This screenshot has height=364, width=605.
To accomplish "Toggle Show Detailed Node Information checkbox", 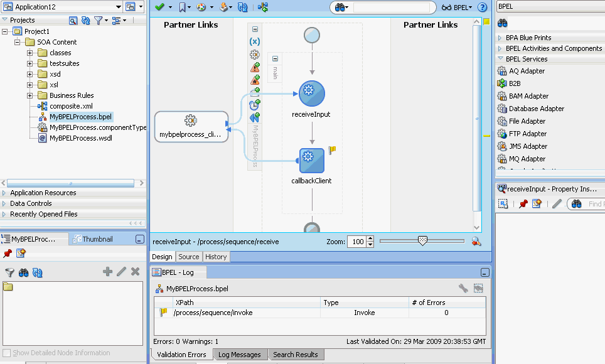I will pyautogui.click(x=6, y=353).
